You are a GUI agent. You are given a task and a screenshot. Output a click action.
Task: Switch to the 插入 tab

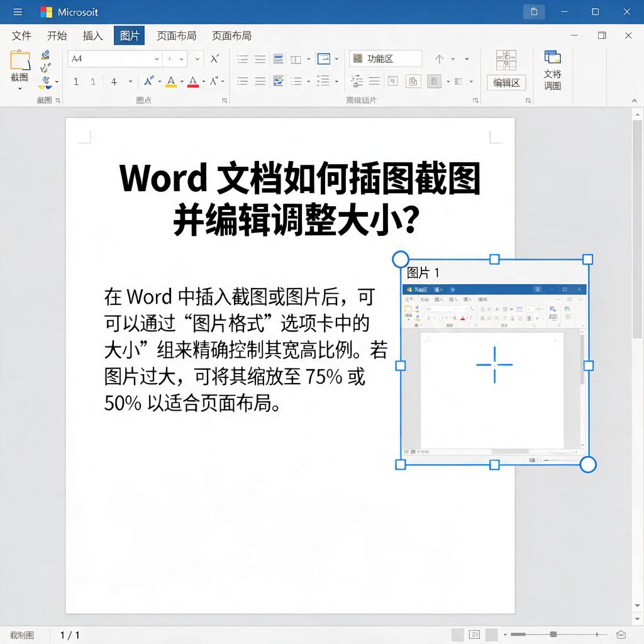point(92,36)
